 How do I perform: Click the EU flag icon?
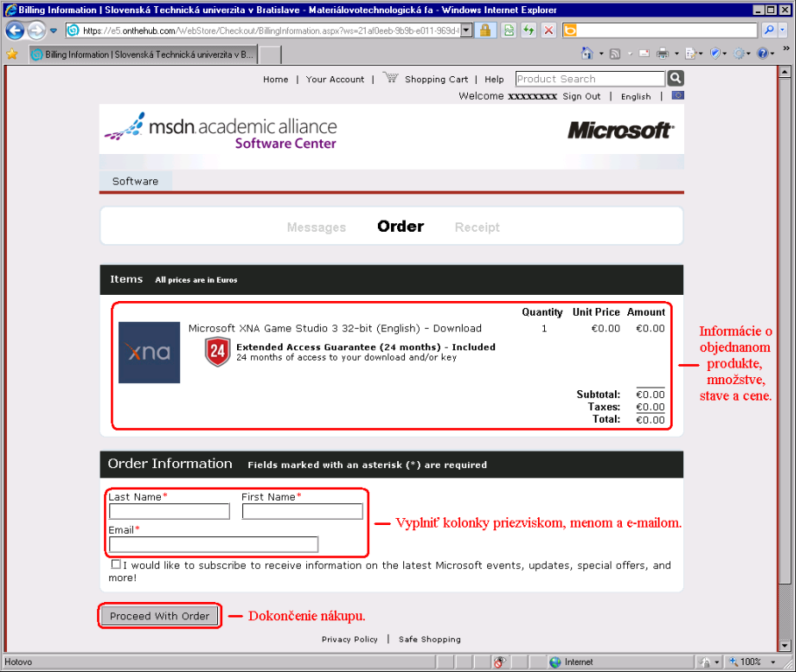tap(678, 95)
